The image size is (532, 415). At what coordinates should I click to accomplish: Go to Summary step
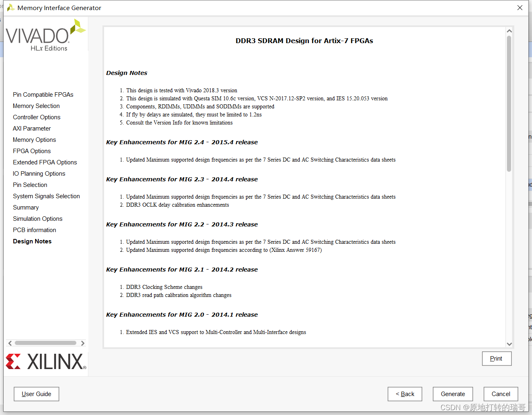click(x=26, y=207)
